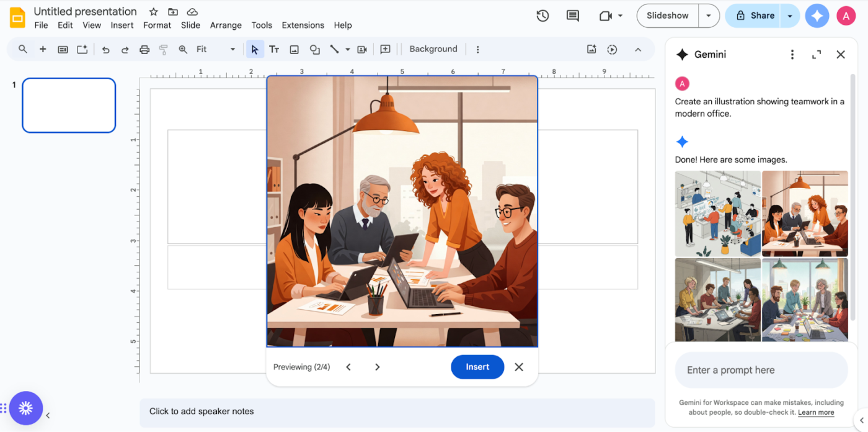Star the Untitled presentation
Screen dimensions: 868x432
pyautogui.click(x=154, y=12)
